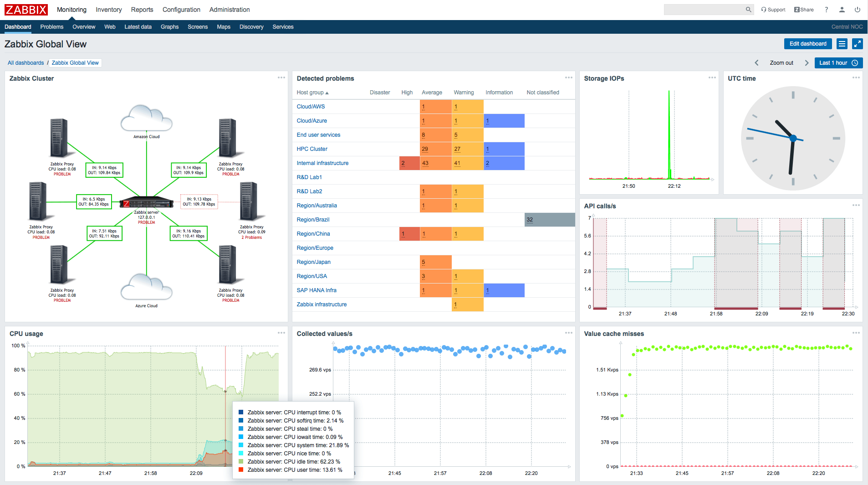868x485 pixels.
Task: Open Storage IOPs widget options menu
Action: 712,77
